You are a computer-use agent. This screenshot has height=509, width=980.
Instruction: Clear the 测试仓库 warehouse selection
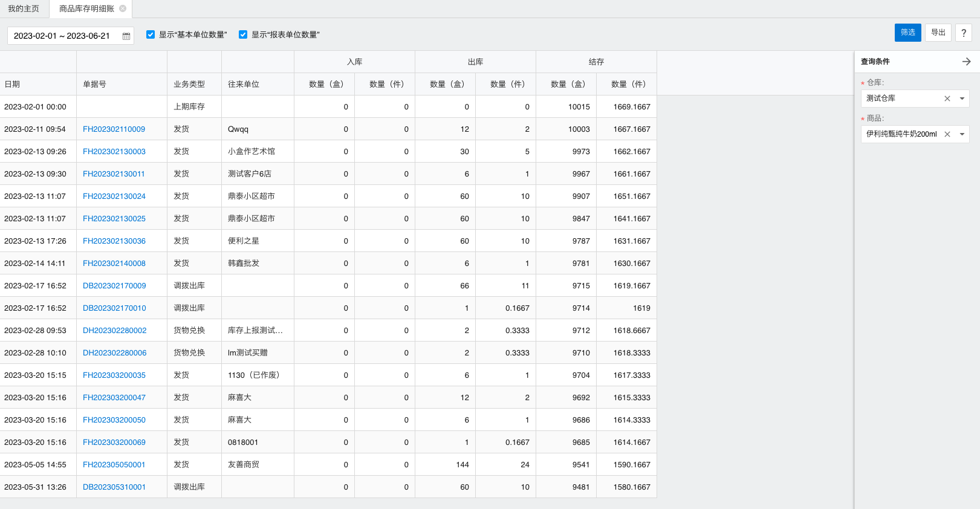click(947, 99)
